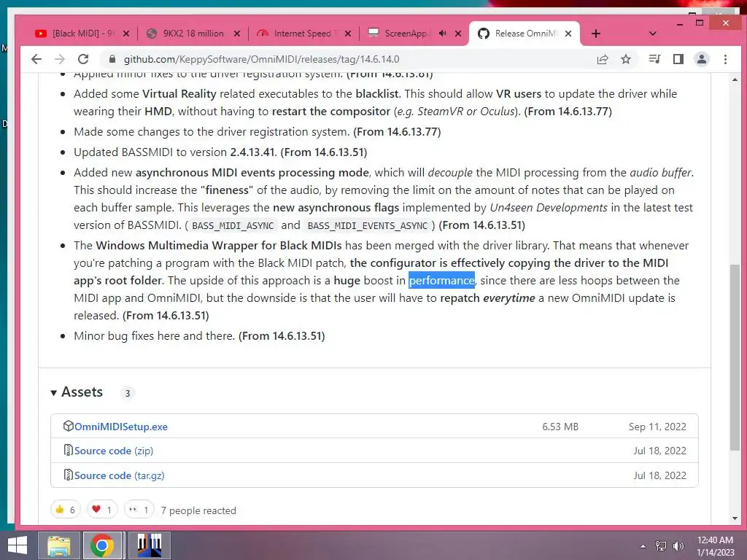Click the archive icon beside Source code (tar.gz)
The width and height of the screenshot is (747, 560).
[x=68, y=475]
